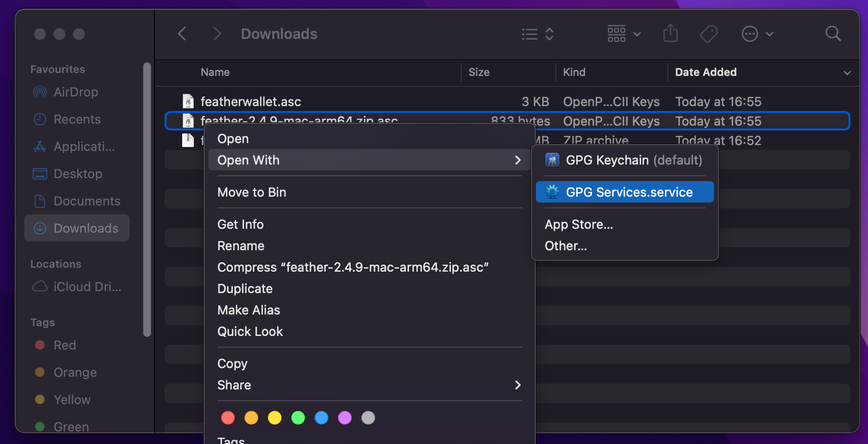Click 3 KB size of featherwallet.asc
The height and width of the screenshot is (444, 868).
(535, 102)
